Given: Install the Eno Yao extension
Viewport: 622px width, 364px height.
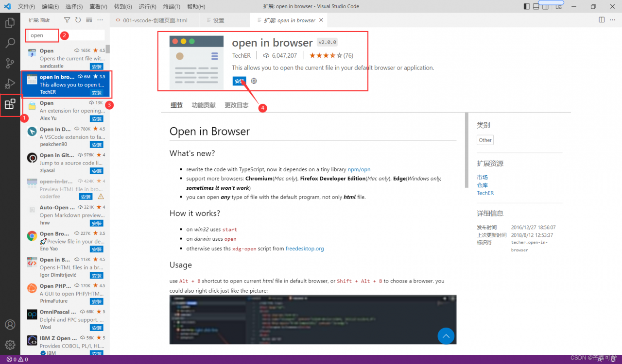Looking at the screenshot, I should [96, 249].
